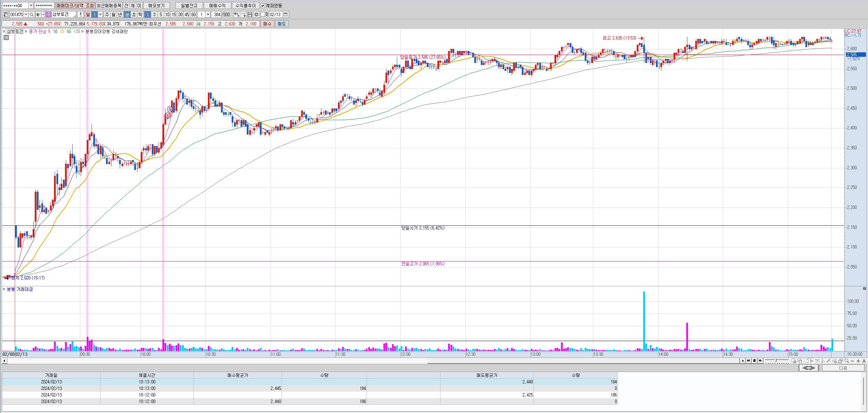Click the plus zoom-in icon below chart
This screenshot has width=868, height=413.
(858, 361)
